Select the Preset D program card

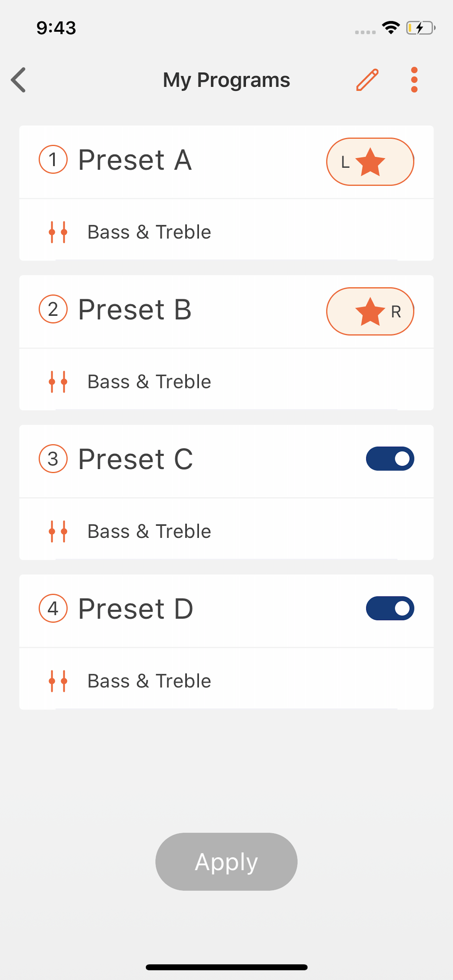[226, 642]
